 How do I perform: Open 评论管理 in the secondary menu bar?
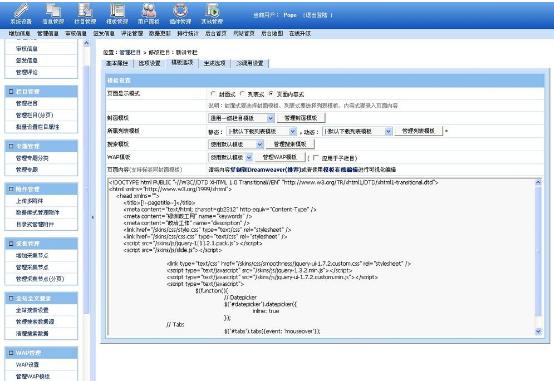tap(132, 34)
